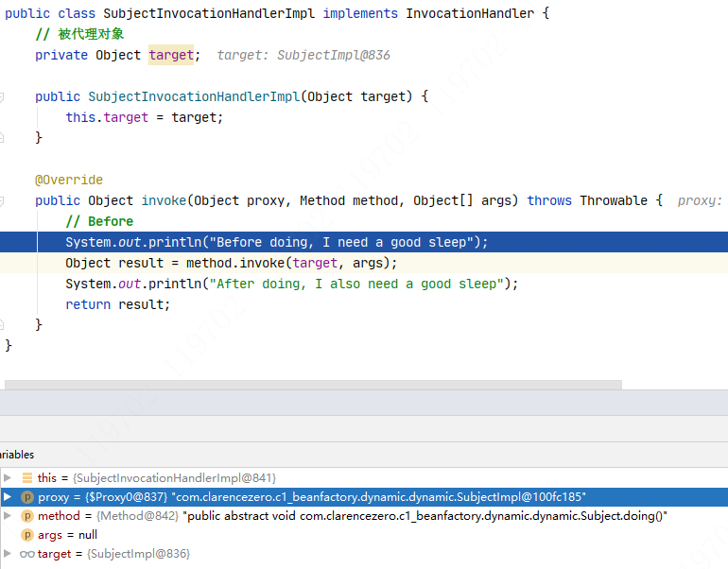Select the 'args = null' variable row

coord(364,535)
